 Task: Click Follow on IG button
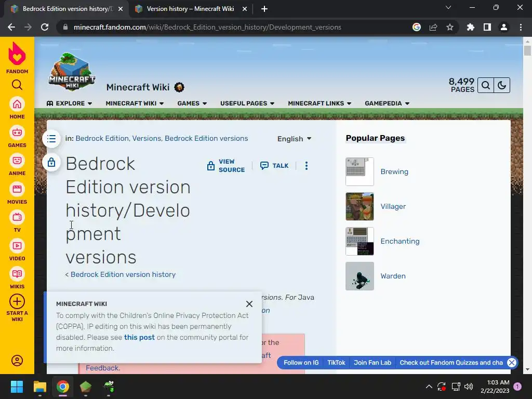[301, 363]
